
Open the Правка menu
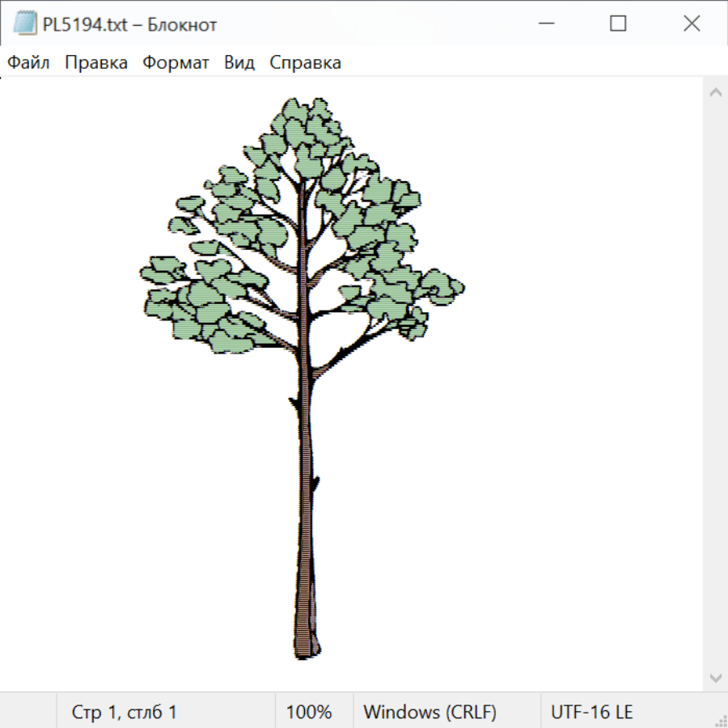pos(96,63)
